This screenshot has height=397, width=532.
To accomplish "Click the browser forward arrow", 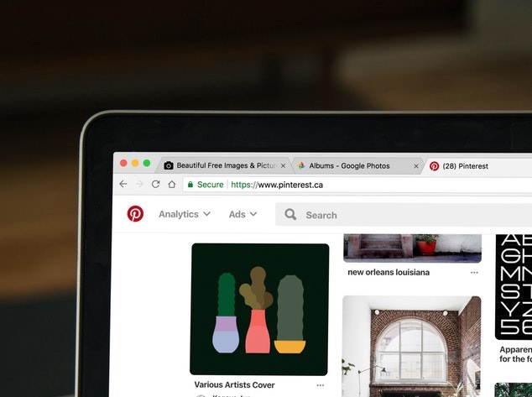I will click(139, 185).
